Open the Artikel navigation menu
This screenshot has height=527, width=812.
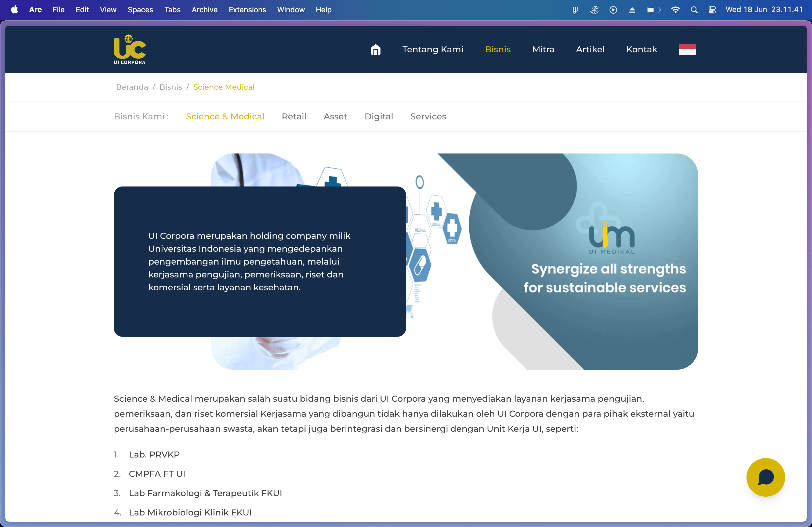(x=590, y=49)
